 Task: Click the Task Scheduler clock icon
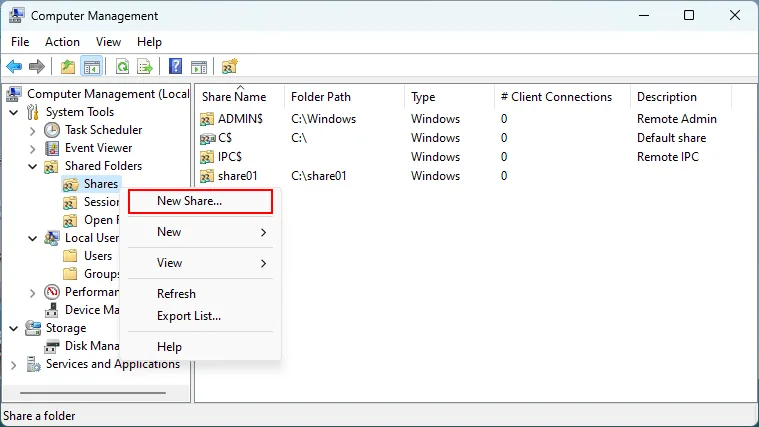click(52, 130)
